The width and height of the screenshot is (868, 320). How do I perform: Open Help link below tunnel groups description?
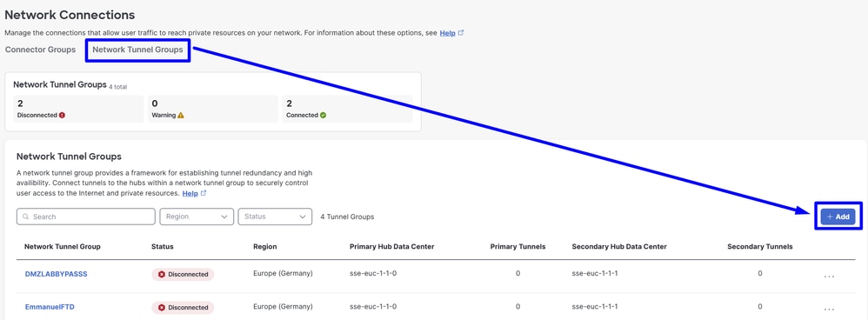pos(190,194)
